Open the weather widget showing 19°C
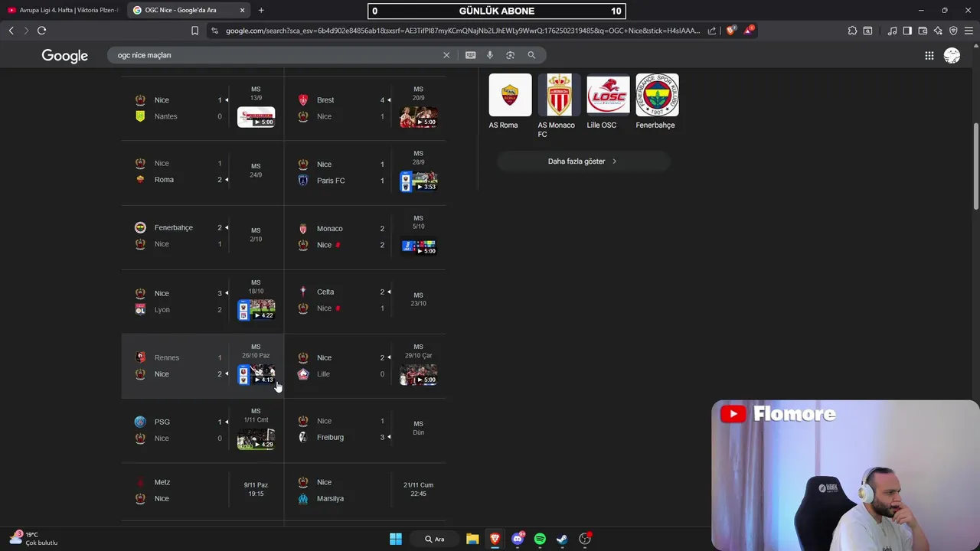This screenshot has width=980, height=551. (34, 539)
